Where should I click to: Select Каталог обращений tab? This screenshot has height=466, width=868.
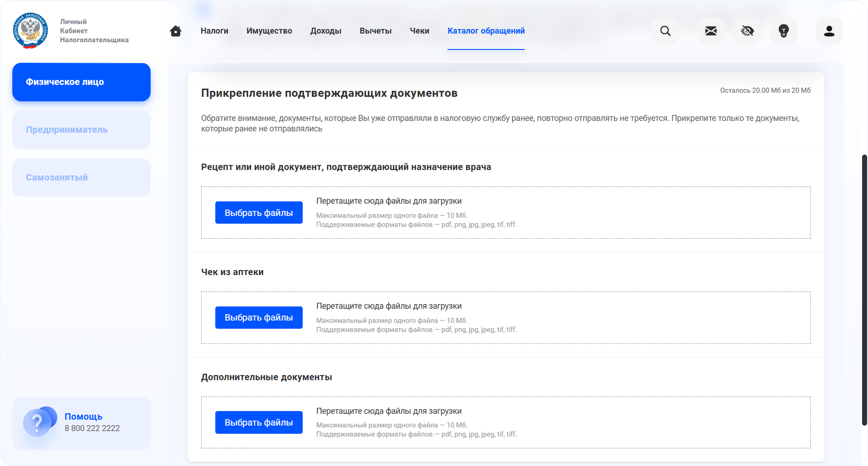486,31
